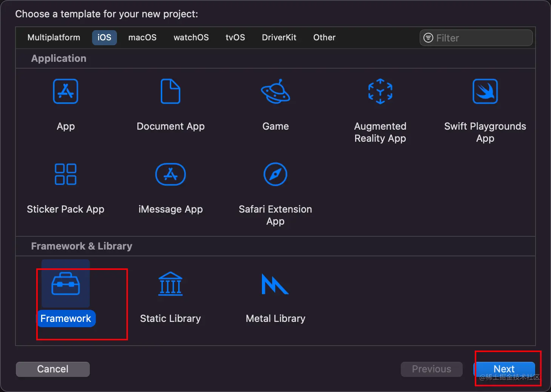Choose the Document App template icon
Image resolution: width=551 pixels, height=392 pixels.
[171, 91]
